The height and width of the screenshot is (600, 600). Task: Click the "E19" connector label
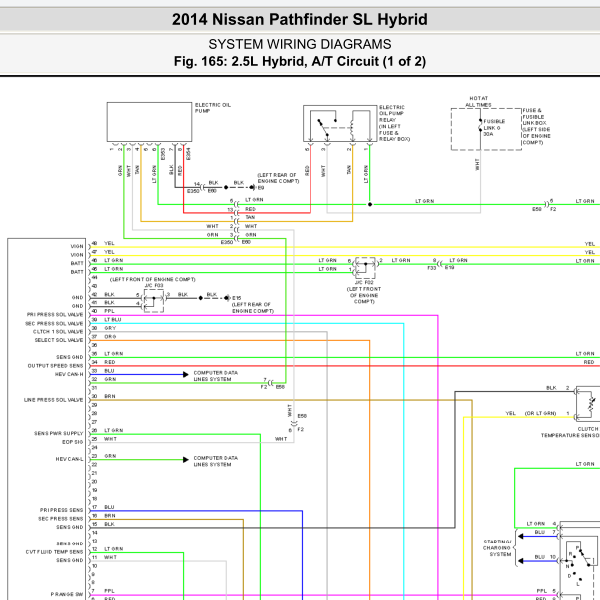point(449,267)
